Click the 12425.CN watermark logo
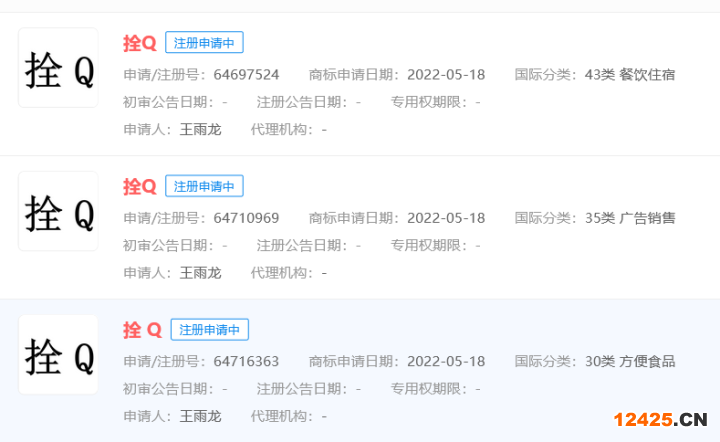This screenshot has width=720, height=442. tap(661, 421)
